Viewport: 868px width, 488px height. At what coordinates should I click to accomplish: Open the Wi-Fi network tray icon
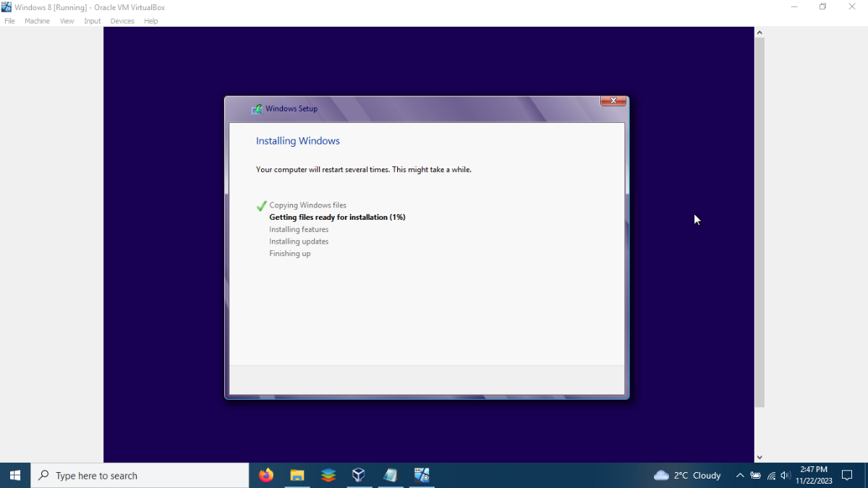click(x=771, y=475)
